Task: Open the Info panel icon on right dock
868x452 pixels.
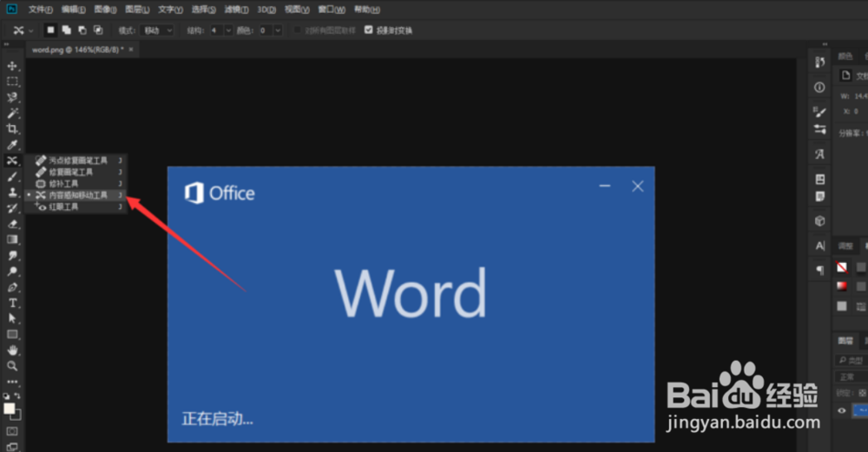Action: pos(819,88)
